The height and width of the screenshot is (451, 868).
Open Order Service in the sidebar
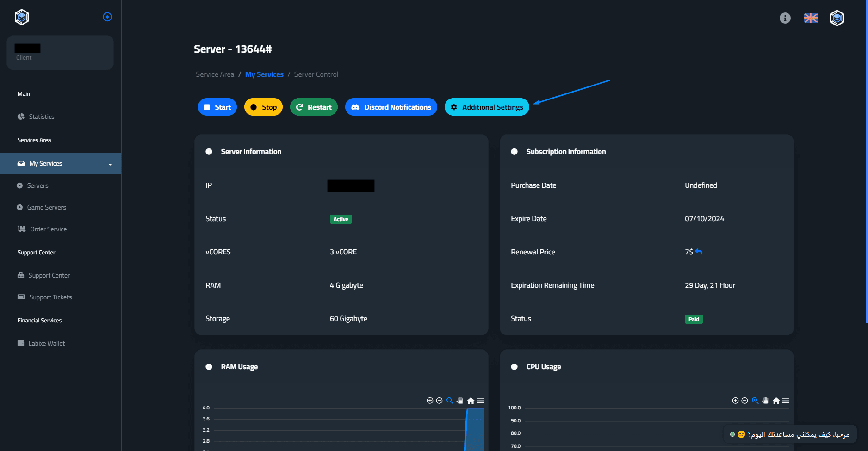48,229
